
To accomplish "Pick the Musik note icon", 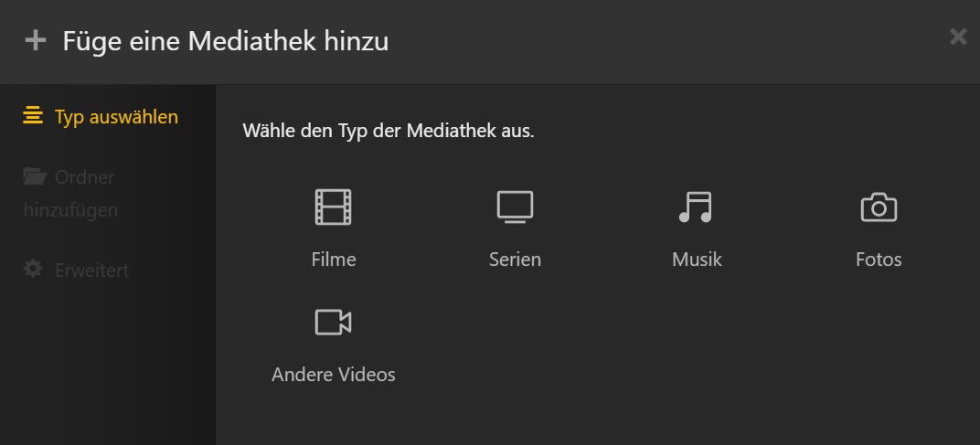I will pyautogui.click(x=696, y=207).
